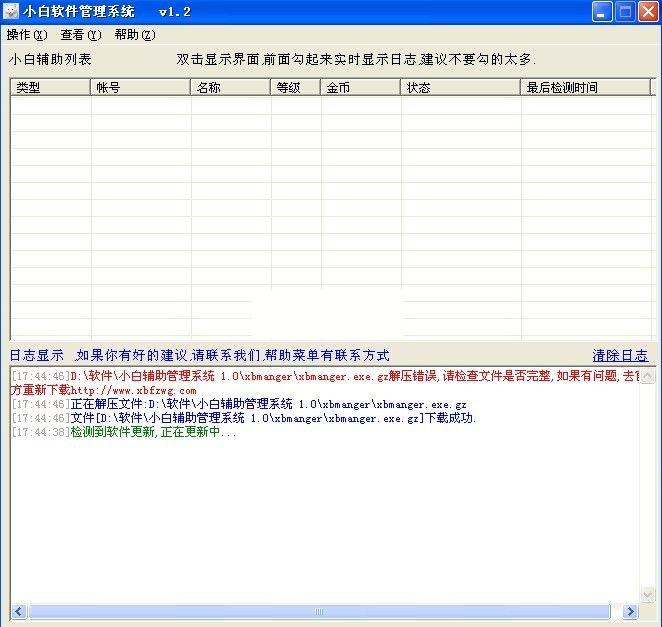Click the 帐号 column header
Image resolution: width=662 pixels, height=627 pixels.
coord(140,88)
